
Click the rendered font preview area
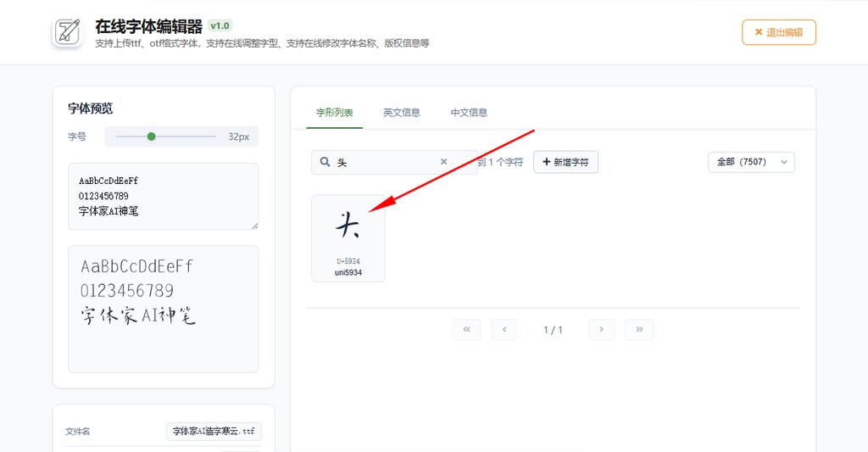coord(164,309)
